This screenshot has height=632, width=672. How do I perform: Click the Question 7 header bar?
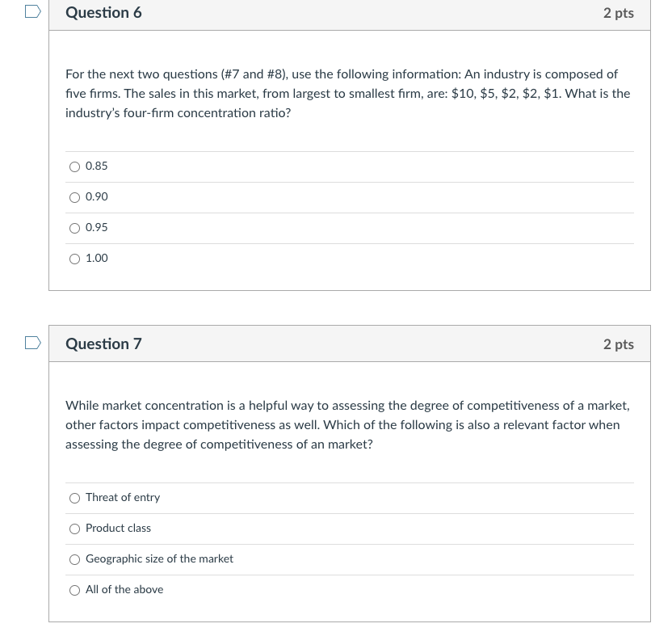pos(323,343)
